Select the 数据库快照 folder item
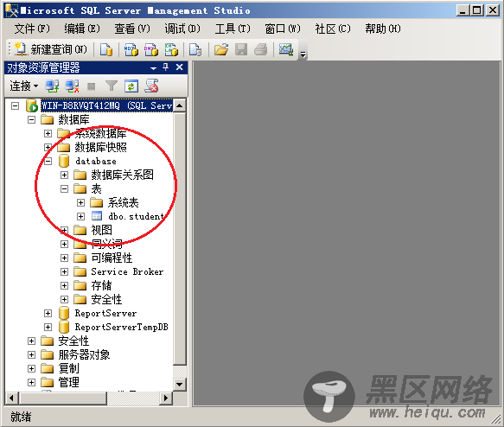This screenshot has height=427, width=504. 100,148
